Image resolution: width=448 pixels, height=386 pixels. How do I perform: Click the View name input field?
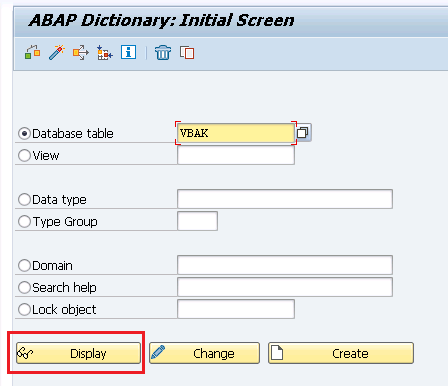[x=236, y=155]
